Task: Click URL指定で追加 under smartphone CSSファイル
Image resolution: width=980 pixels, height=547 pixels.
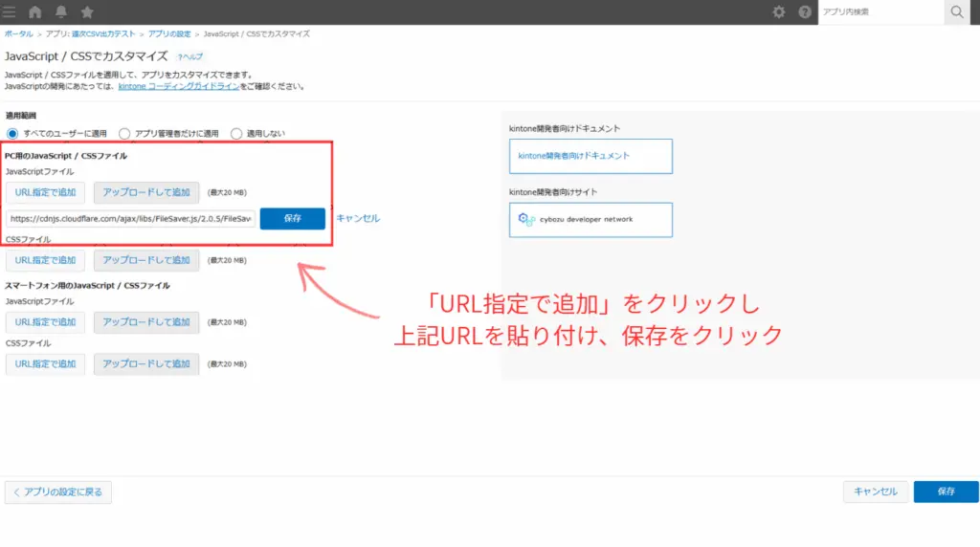Action: [x=45, y=364]
